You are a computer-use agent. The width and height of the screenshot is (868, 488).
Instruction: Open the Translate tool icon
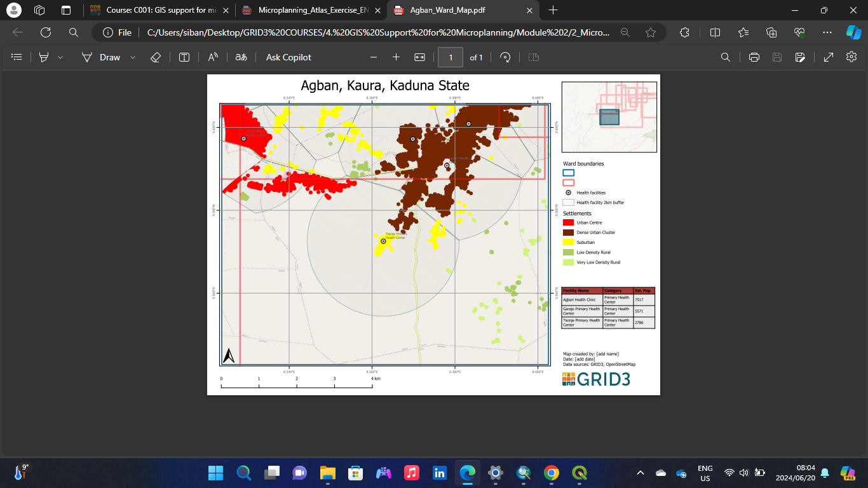(241, 57)
